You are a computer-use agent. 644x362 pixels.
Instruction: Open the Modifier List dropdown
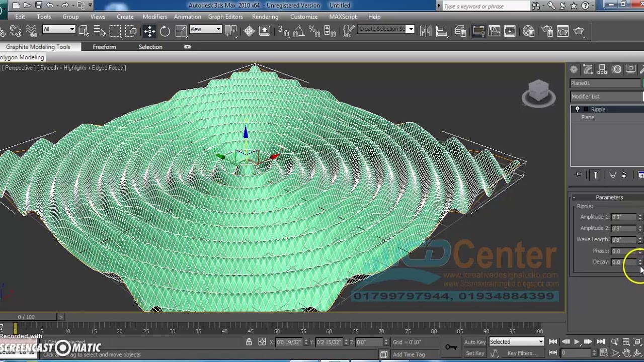click(x=607, y=97)
